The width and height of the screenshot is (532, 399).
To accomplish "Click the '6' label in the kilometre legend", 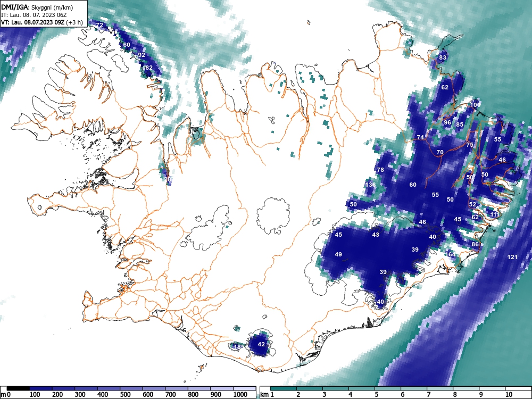I will click(402, 395).
